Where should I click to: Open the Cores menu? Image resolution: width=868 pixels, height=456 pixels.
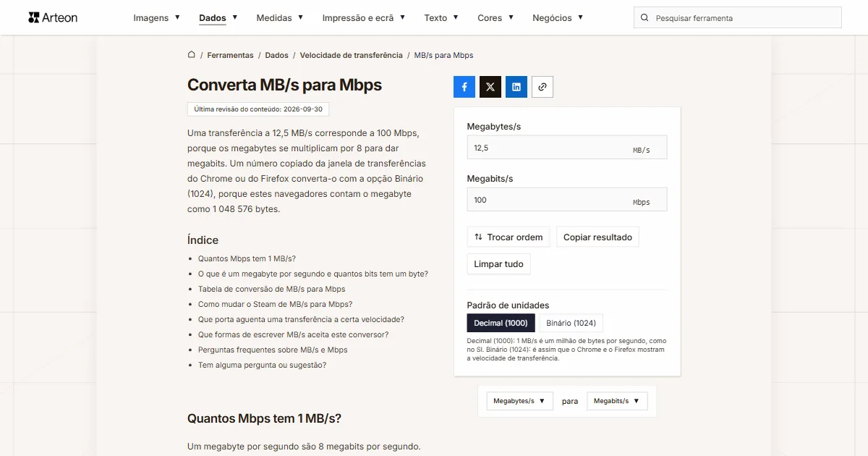click(495, 18)
